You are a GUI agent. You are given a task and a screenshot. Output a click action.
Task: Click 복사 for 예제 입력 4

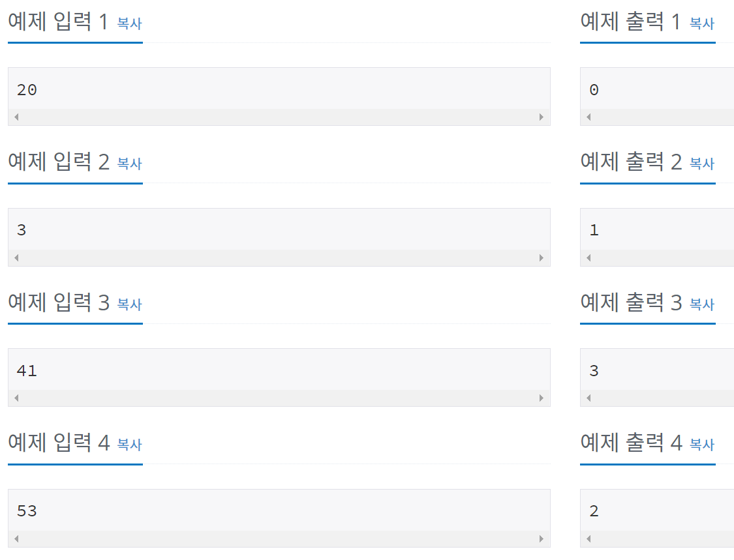(128, 445)
